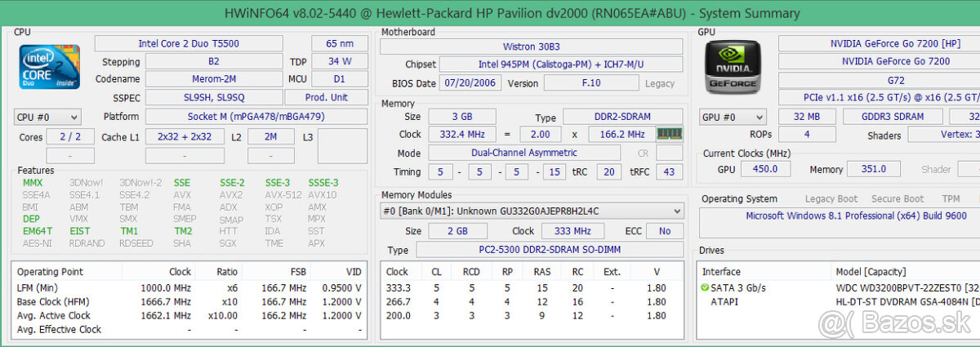Click the Microsoft Windows 8.1 Professional field

tap(840, 223)
